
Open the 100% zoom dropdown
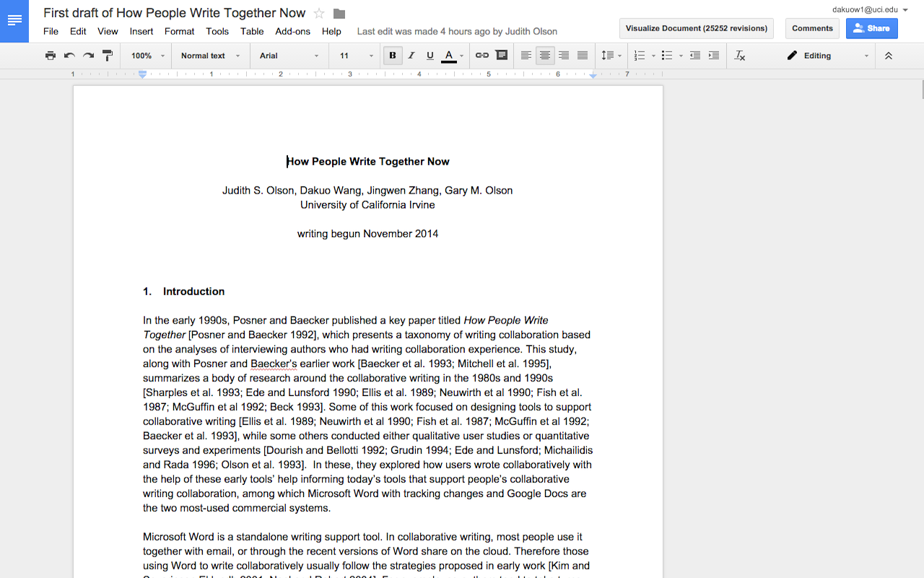148,56
